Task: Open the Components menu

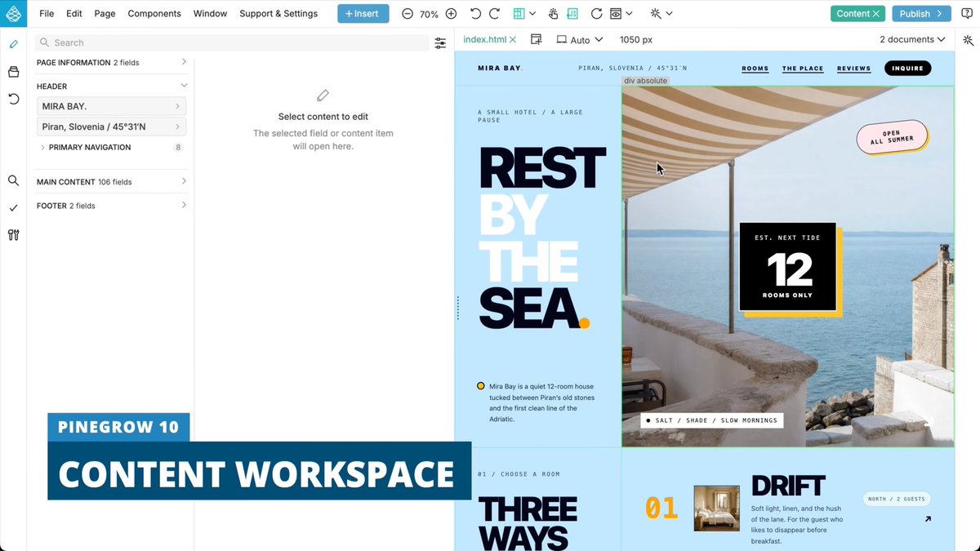Action: (x=154, y=14)
